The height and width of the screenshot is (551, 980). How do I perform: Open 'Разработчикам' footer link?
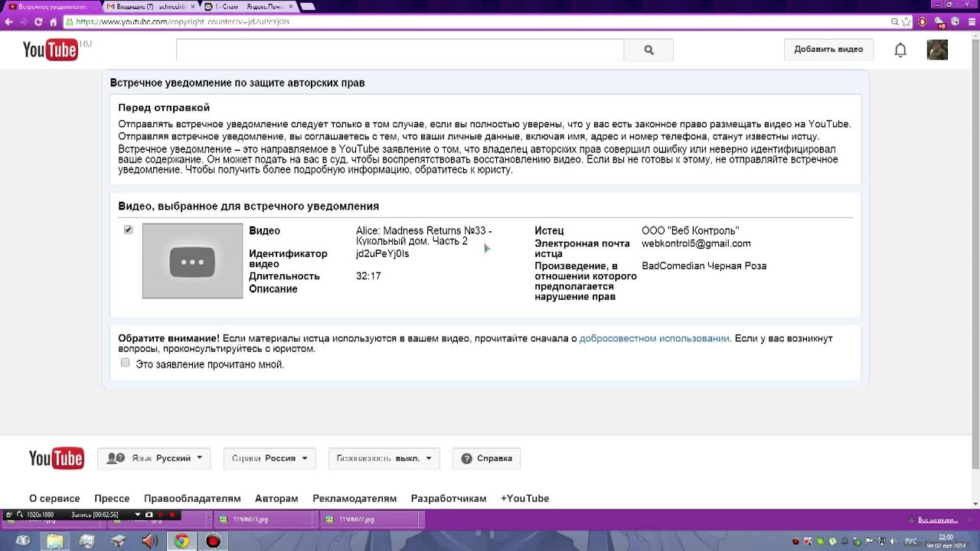click(x=449, y=498)
